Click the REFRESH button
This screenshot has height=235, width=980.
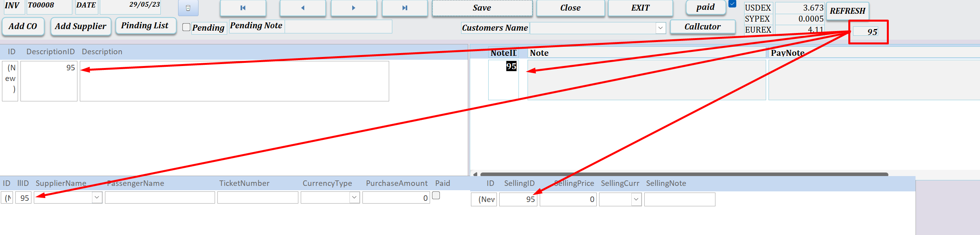pos(848,11)
